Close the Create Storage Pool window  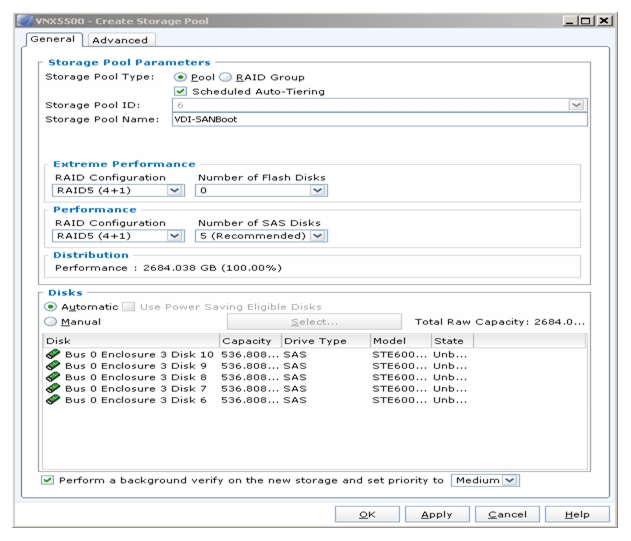(x=604, y=21)
